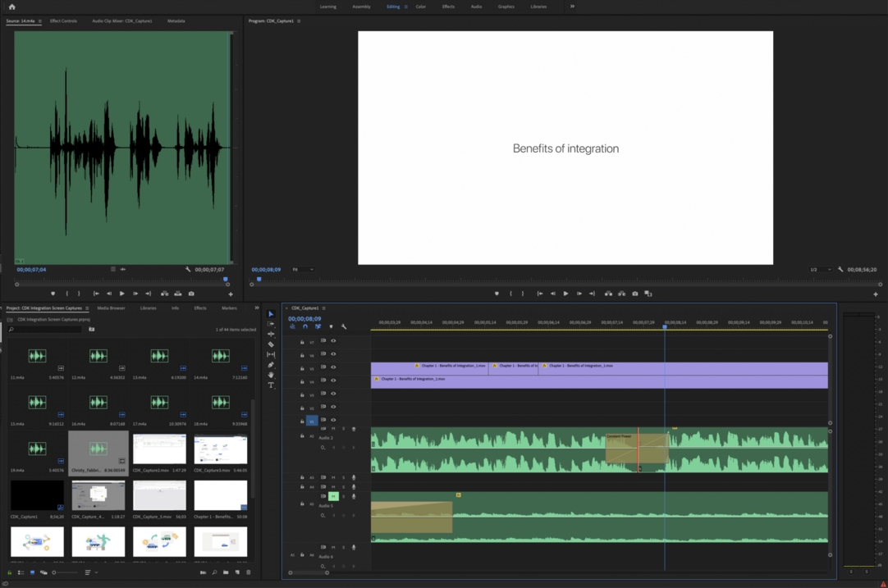Screen dimensions: 888x588
Task: Open timeline display settings wrench
Action: [x=344, y=326]
